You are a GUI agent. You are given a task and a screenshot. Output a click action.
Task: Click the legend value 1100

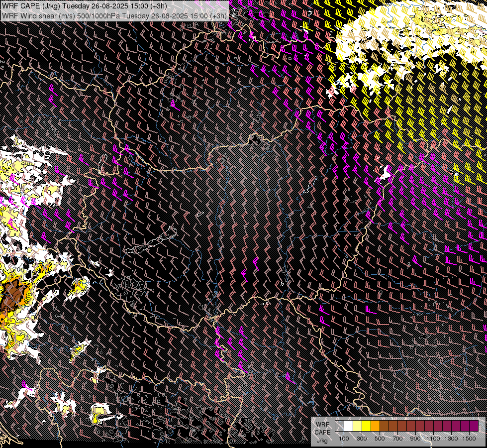point(433,439)
